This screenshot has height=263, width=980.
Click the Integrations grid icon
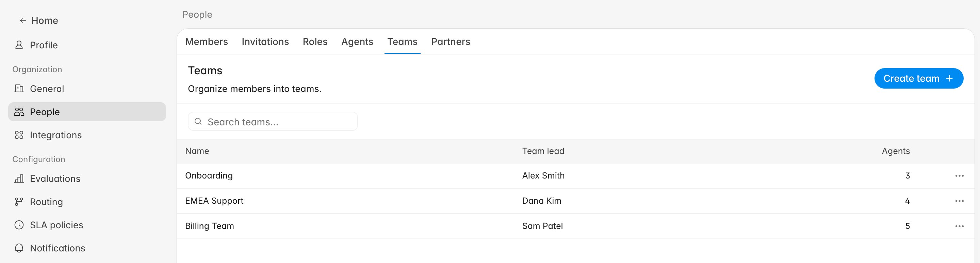click(x=19, y=135)
